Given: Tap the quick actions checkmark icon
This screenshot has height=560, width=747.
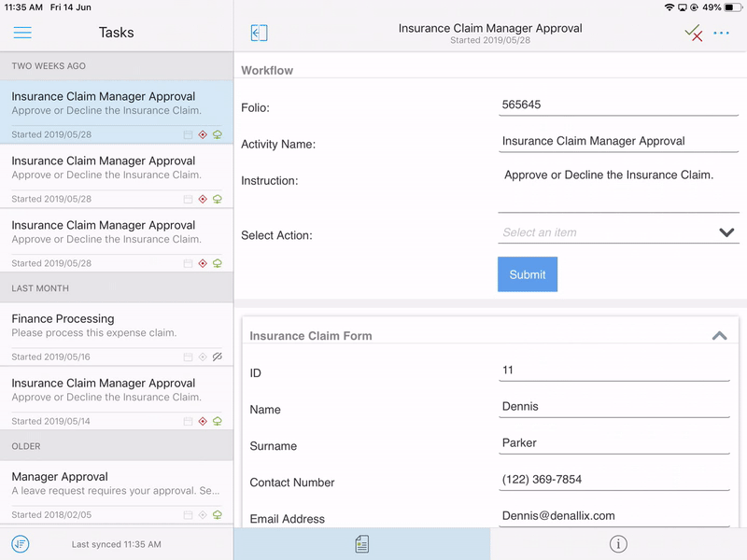Looking at the screenshot, I should click(693, 33).
